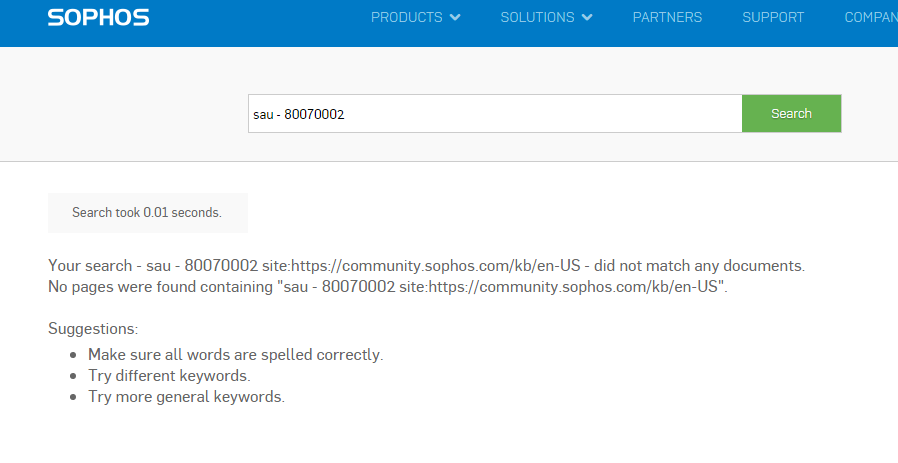Expand the chevron beside Products
898x463 pixels.
click(455, 17)
